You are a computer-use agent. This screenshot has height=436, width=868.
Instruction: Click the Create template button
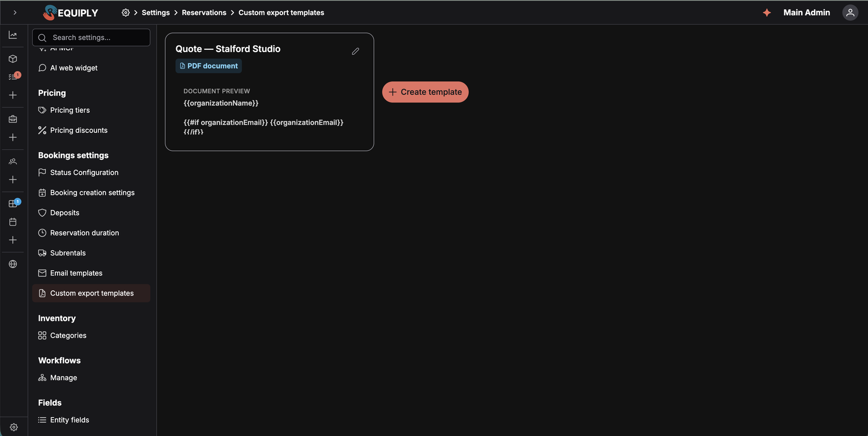coord(425,92)
